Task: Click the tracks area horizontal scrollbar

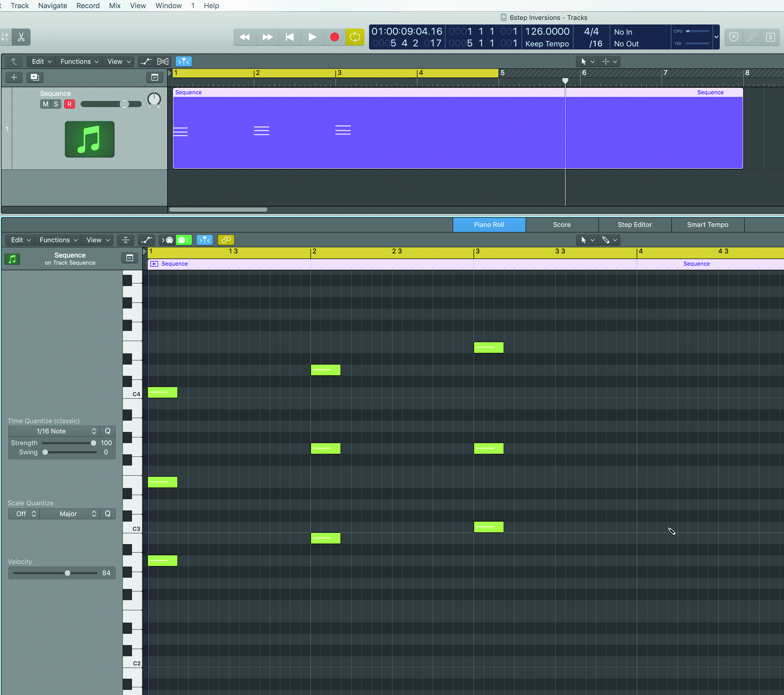Action: (x=218, y=210)
